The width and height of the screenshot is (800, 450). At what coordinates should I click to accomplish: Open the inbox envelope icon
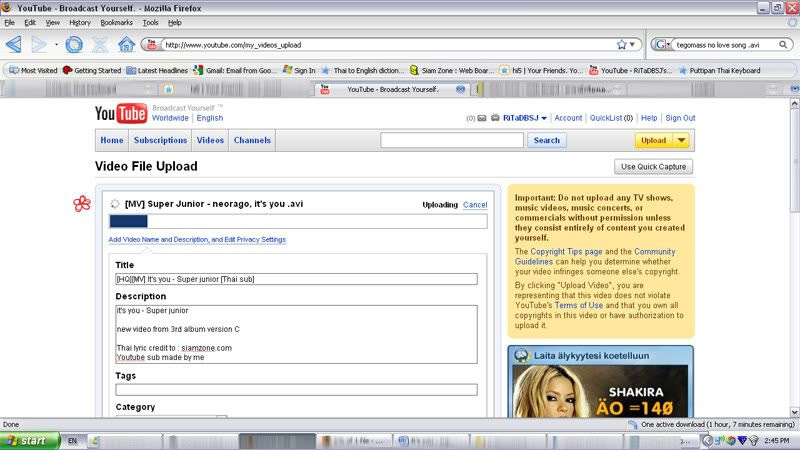coord(482,118)
